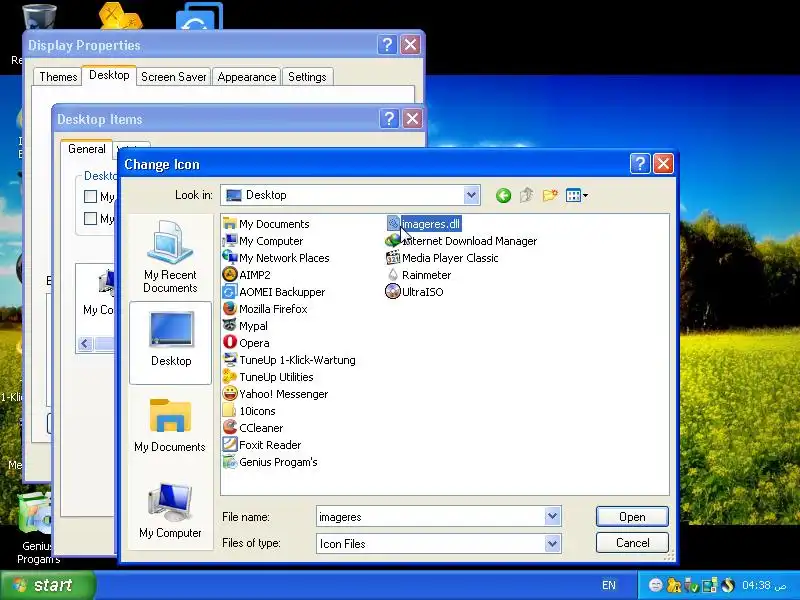Go back using green arrow icon
800x600 pixels.
pos(503,195)
